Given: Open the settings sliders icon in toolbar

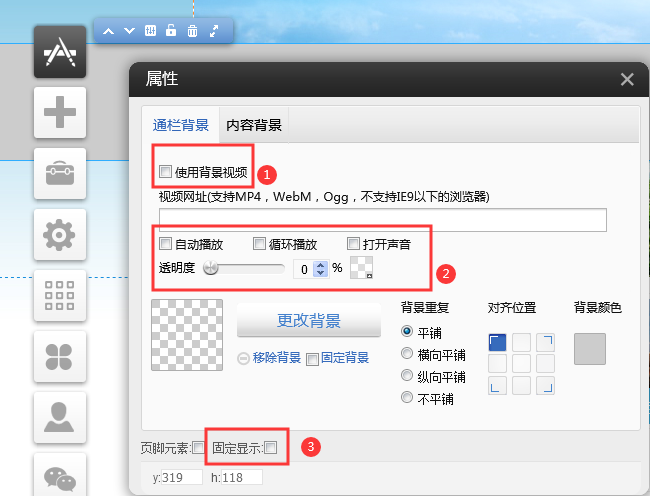Looking at the screenshot, I should [151, 31].
